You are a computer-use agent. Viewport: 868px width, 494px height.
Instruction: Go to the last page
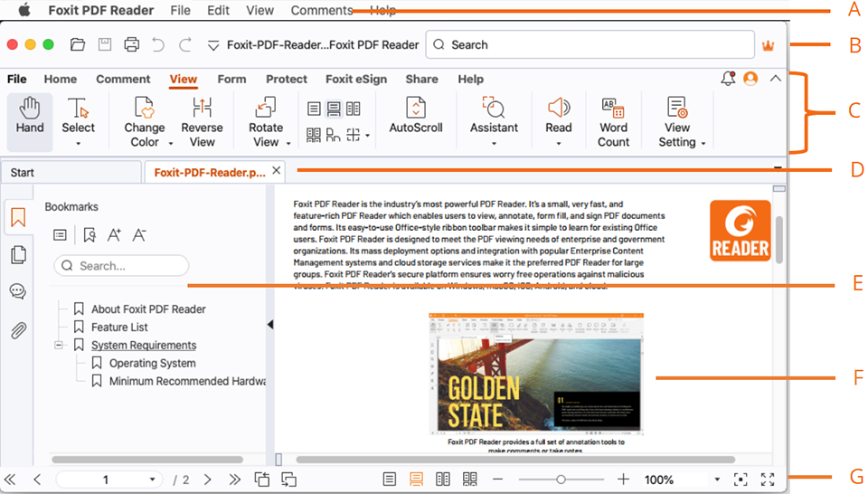pyautogui.click(x=235, y=480)
